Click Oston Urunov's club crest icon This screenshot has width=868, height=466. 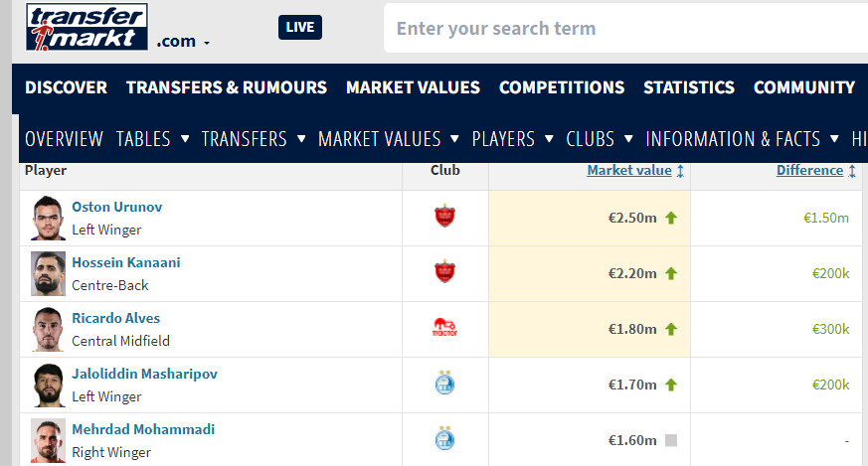tap(444, 216)
